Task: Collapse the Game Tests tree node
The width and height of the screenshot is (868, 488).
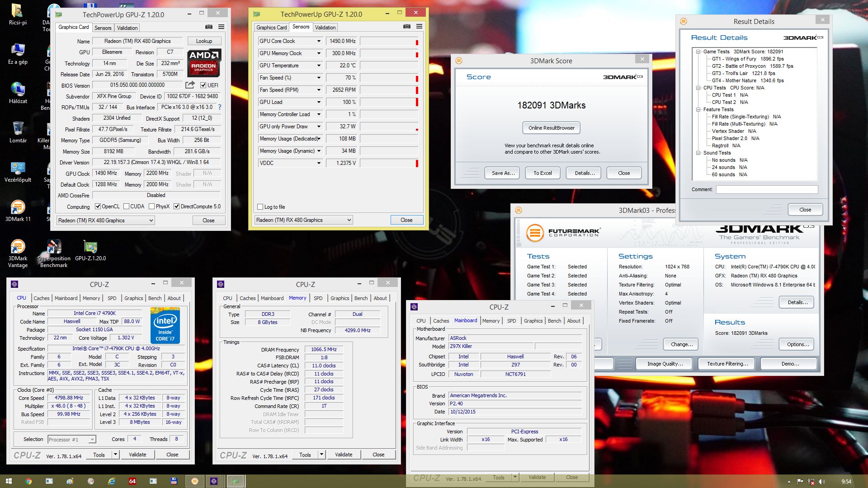Action: (698, 52)
